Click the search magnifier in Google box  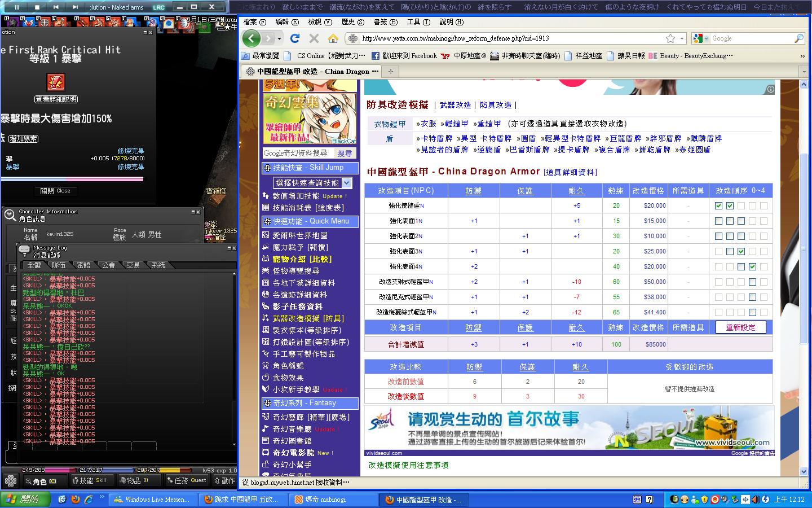tap(798, 38)
